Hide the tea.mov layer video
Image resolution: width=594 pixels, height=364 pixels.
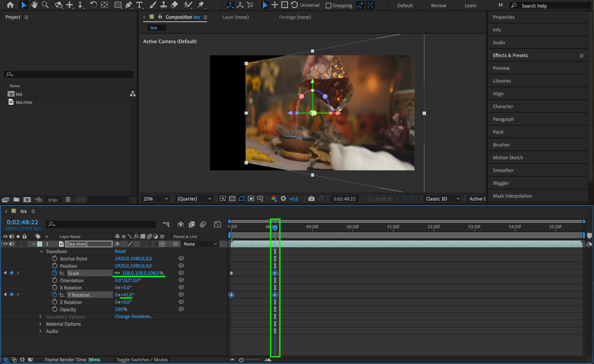pos(5,244)
